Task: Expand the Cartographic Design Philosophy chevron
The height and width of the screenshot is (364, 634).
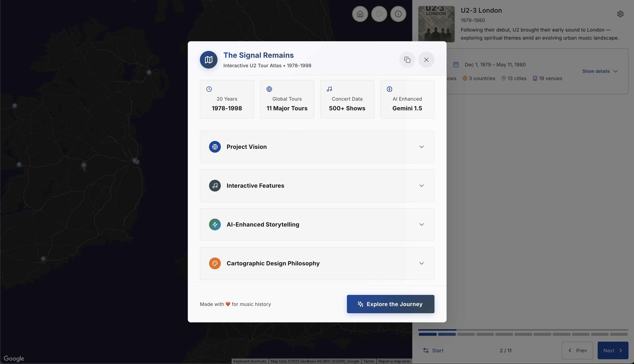Action: pos(421,263)
